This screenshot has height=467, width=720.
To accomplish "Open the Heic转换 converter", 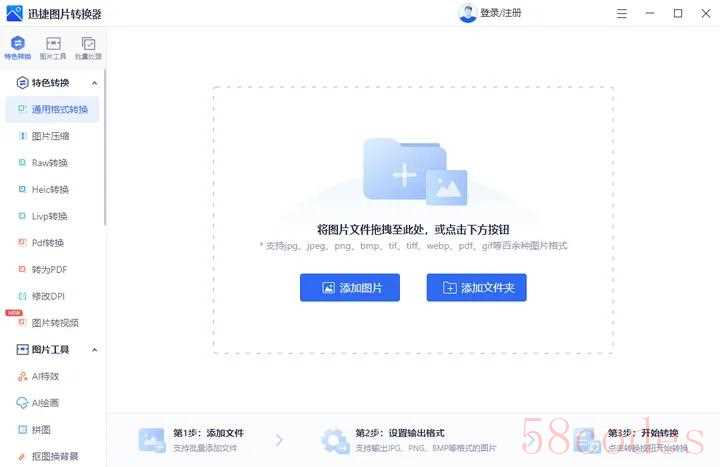I will click(52, 189).
